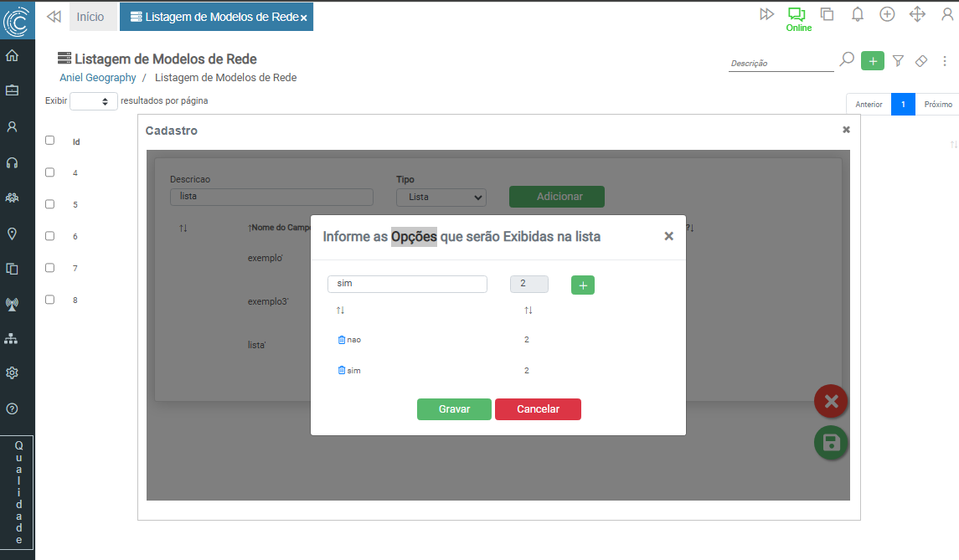This screenshot has height=560, width=959.
Task: Click the green plus button to add option
Action: pos(583,285)
